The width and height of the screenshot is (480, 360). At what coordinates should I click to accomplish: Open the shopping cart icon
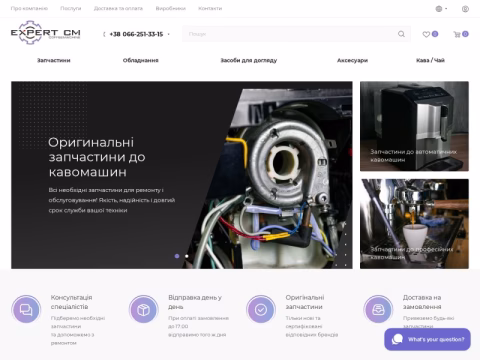(457, 34)
